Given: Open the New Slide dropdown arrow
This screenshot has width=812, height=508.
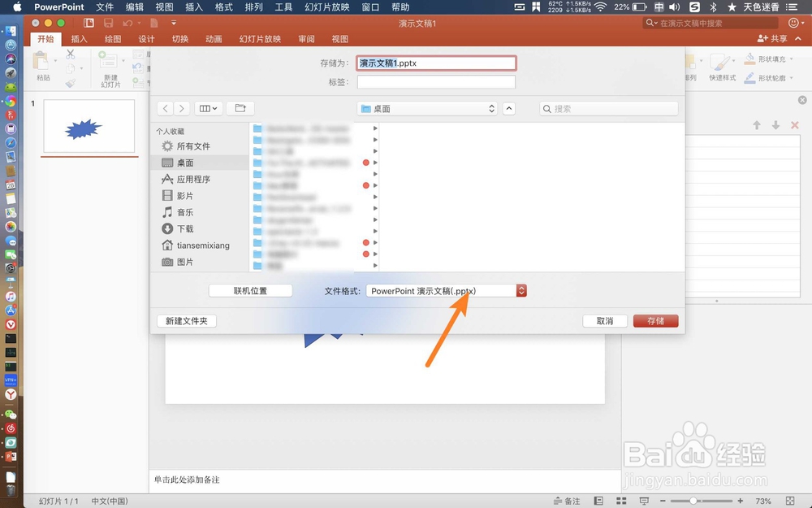Looking at the screenshot, I should pyautogui.click(x=123, y=61).
